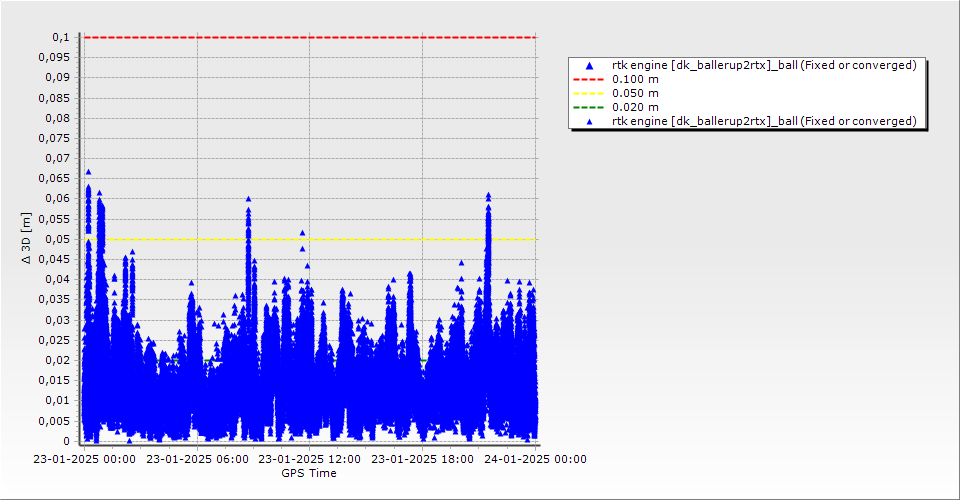The height and width of the screenshot is (500, 960).
Task: Click the '0.020 m' legend label
Action: 636,108
